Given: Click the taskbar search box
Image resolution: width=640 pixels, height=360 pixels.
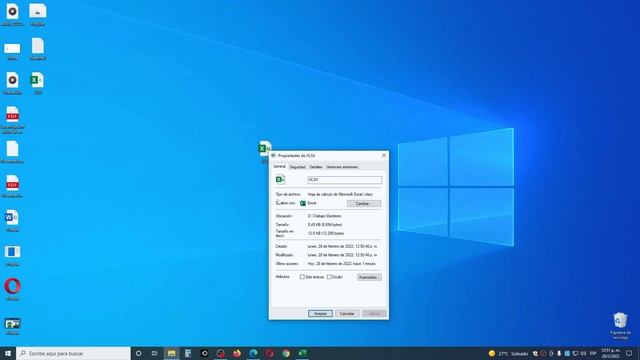Looking at the screenshot, I should [73, 353].
